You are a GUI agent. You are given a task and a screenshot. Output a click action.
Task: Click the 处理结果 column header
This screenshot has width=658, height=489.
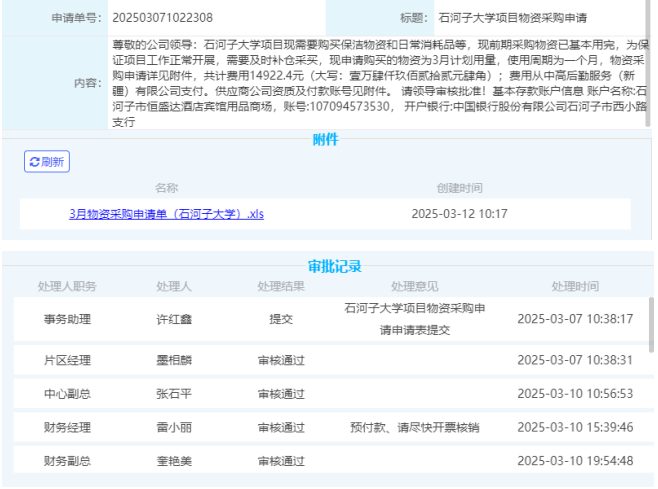click(x=281, y=286)
